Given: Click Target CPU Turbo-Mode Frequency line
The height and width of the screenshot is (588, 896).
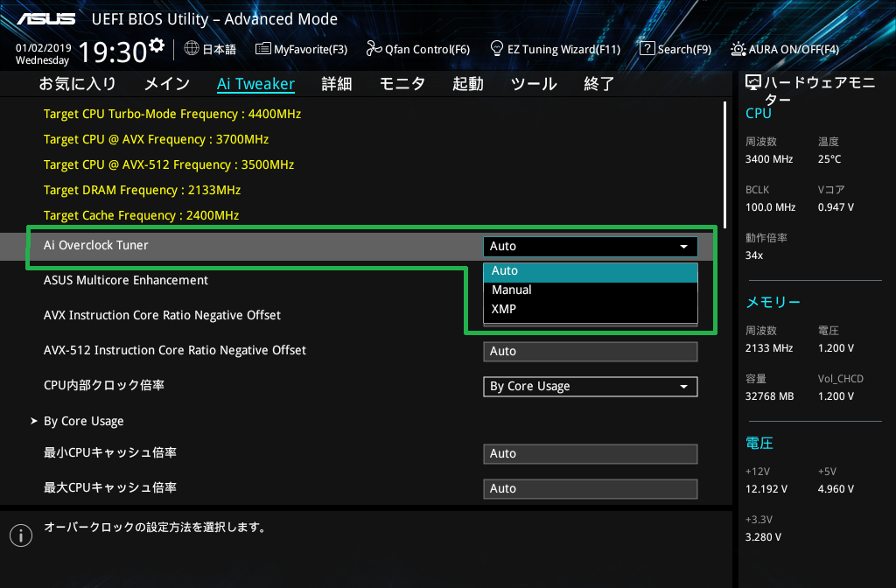Looking at the screenshot, I should pos(172,115).
